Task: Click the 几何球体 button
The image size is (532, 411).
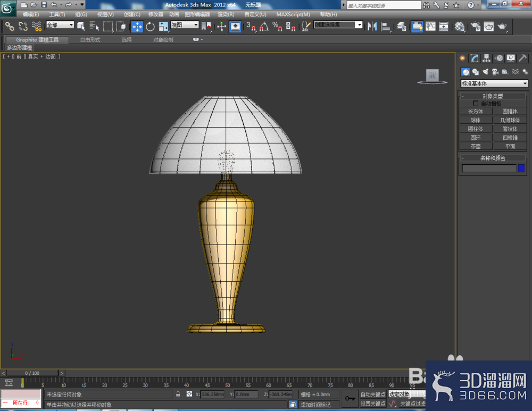Action: pyautogui.click(x=510, y=120)
